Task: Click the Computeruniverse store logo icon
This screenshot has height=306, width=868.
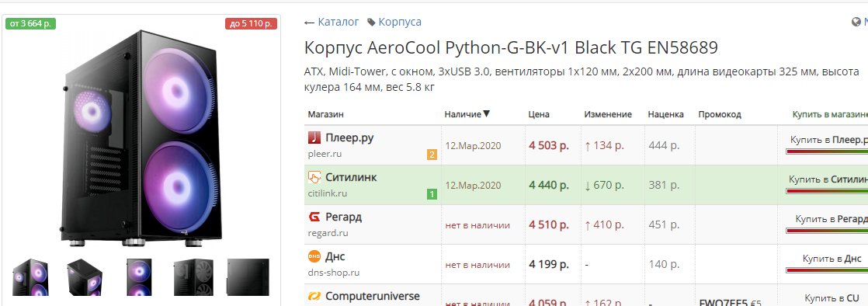Action: tap(314, 297)
